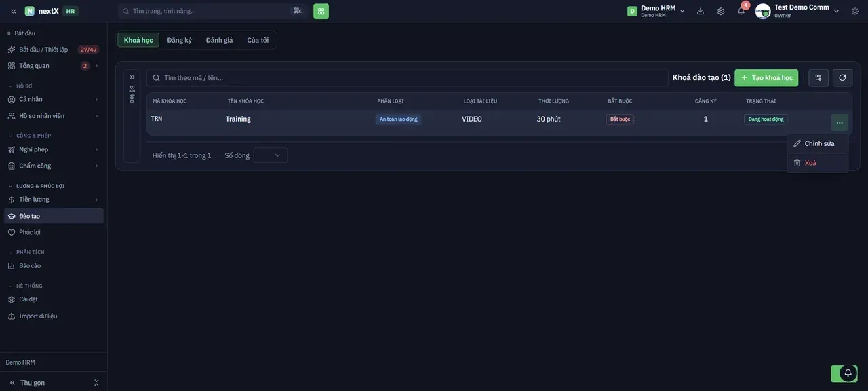Click the three-dots row actions button
This screenshot has width=868, height=391.
click(x=840, y=122)
